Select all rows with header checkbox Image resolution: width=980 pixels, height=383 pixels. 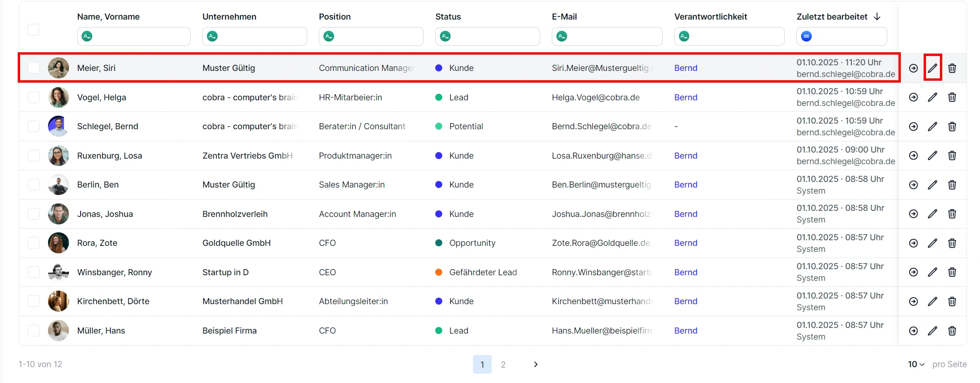click(34, 29)
